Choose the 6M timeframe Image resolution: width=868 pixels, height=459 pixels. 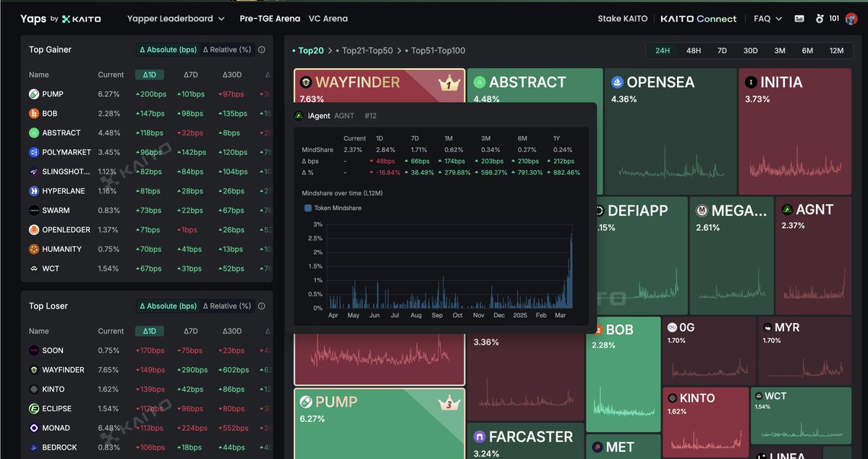click(807, 51)
